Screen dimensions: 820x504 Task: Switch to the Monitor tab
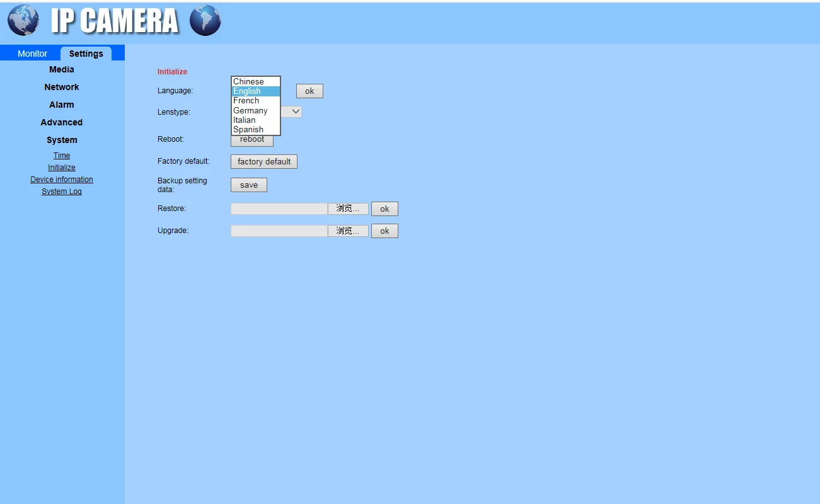coord(32,54)
